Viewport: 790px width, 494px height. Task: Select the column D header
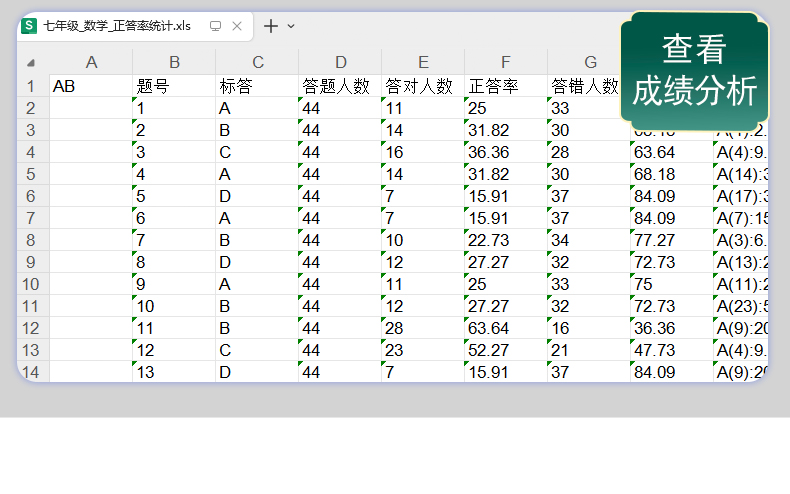click(340, 63)
